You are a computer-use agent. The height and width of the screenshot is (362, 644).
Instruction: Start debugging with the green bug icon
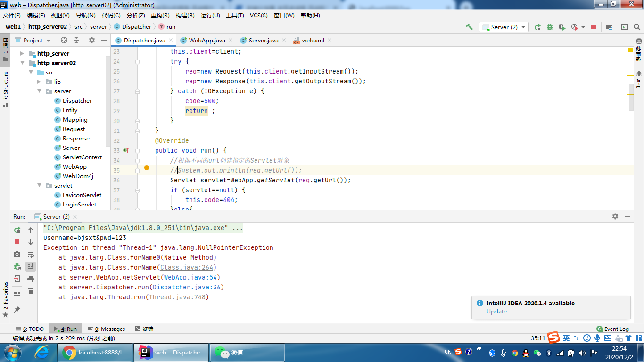tap(550, 27)
